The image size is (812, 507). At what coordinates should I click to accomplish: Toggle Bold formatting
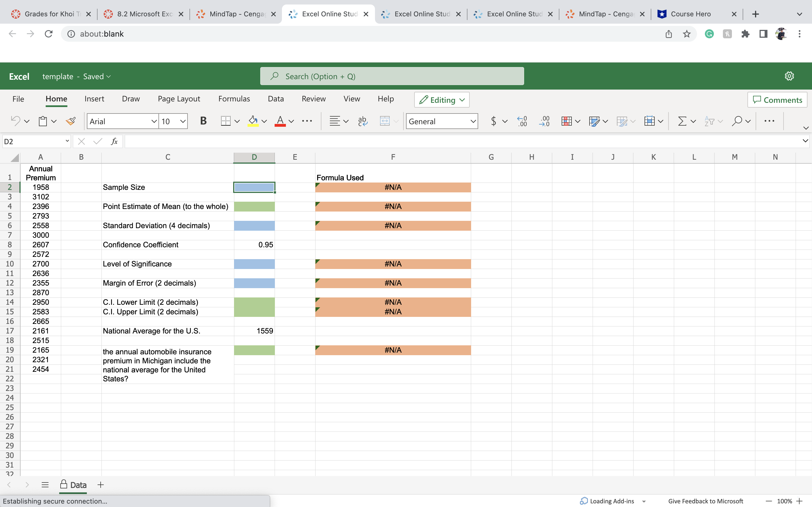point(203,121)
